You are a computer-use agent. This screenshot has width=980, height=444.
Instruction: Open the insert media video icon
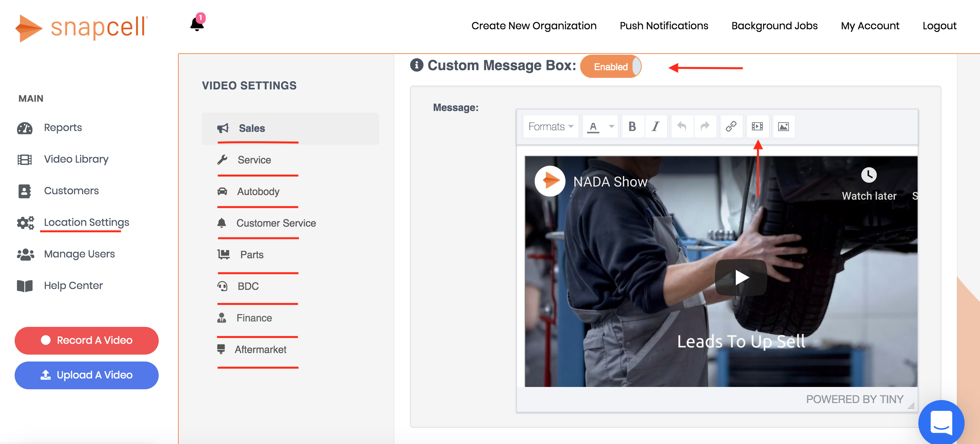pyautogui.click(x=757, y=126)
